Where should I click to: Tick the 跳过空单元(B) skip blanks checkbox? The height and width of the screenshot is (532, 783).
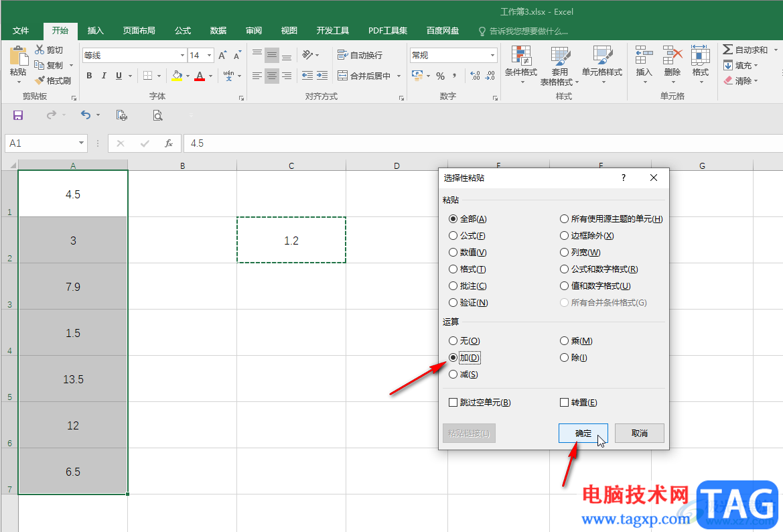pyautogui.click(x=453, y=403)
